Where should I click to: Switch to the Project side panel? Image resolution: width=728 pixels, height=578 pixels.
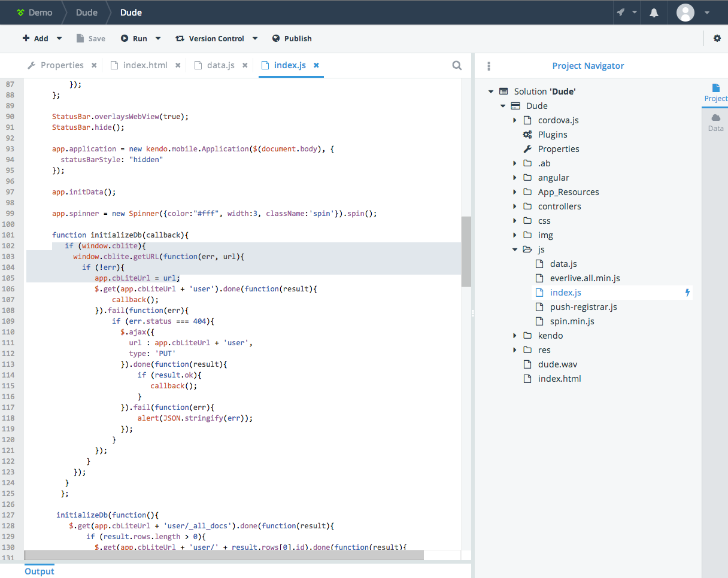[715, 93]
